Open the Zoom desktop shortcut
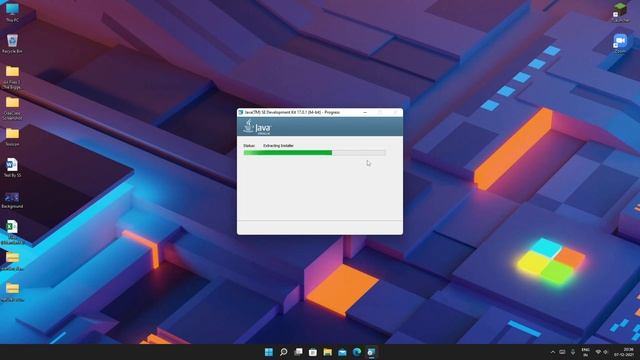 coord(620,44)
